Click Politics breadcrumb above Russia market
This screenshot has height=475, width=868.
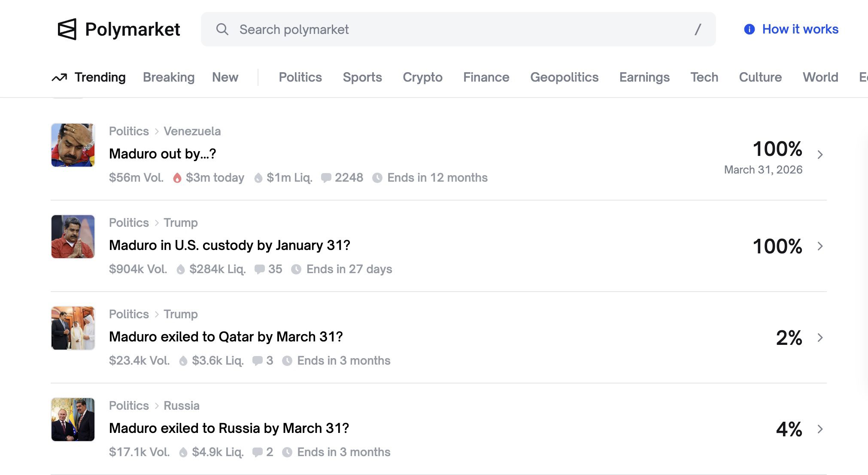click(x=129, y=406)
